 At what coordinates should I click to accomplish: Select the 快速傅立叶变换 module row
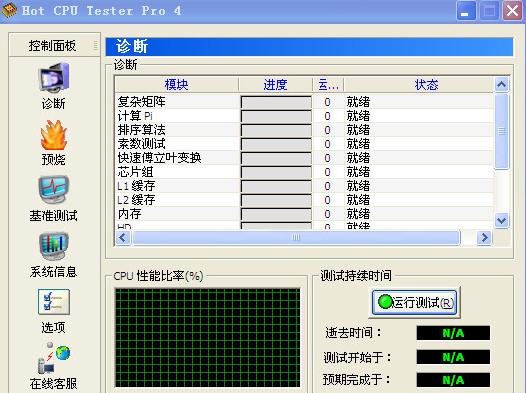coord(304,158)
